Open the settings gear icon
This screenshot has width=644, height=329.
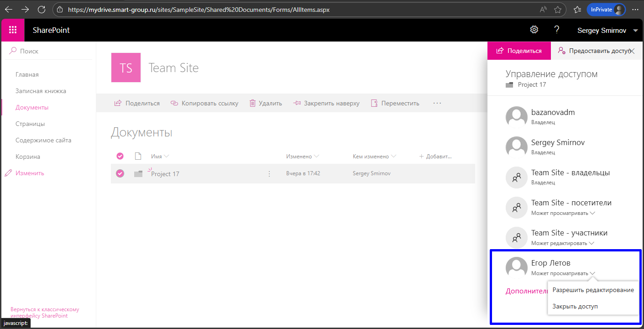[534, 30]
